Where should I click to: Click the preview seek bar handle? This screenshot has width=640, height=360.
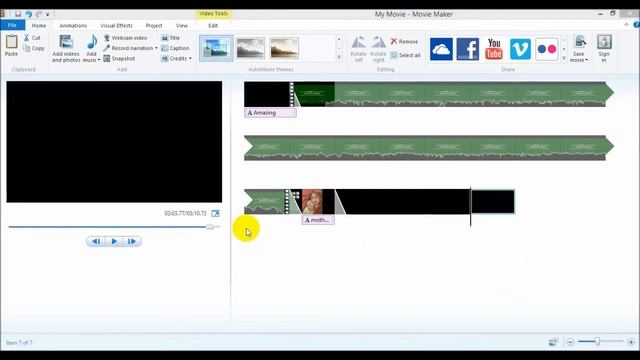[210, 227]
